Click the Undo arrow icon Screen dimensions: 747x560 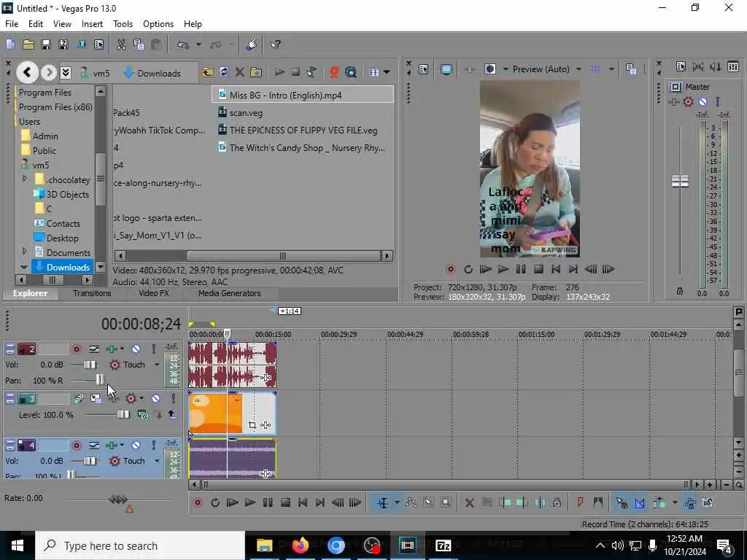pos(183,44)
